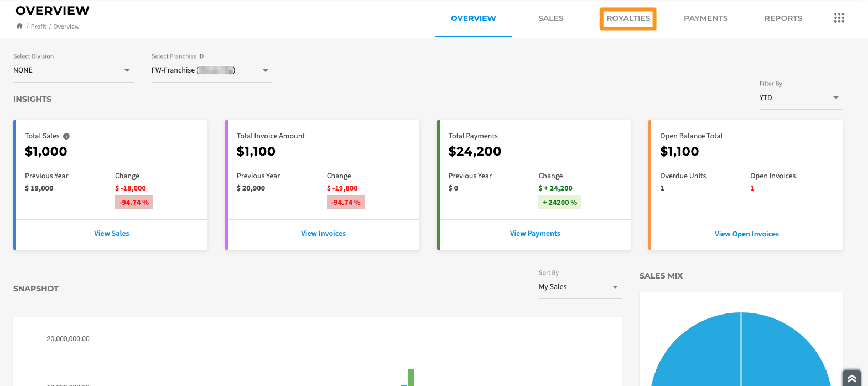Click the Total Sales $1,000 value

(x=46, y=151)
